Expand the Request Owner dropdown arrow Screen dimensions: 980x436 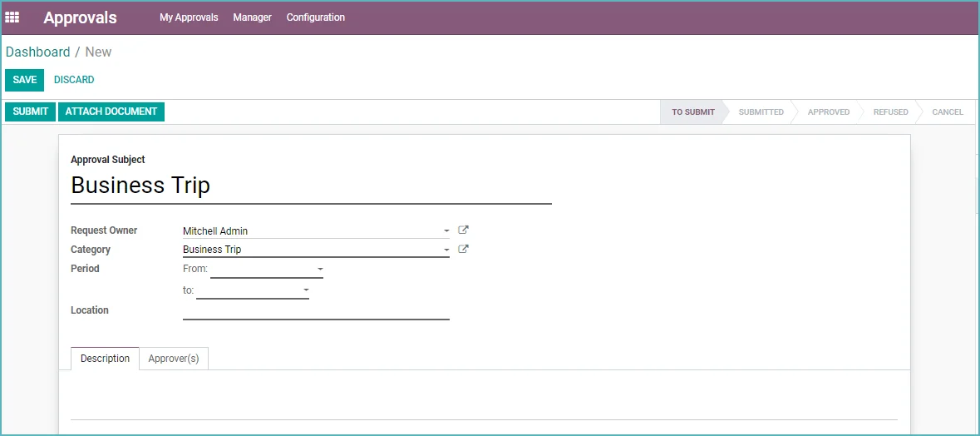446,230
